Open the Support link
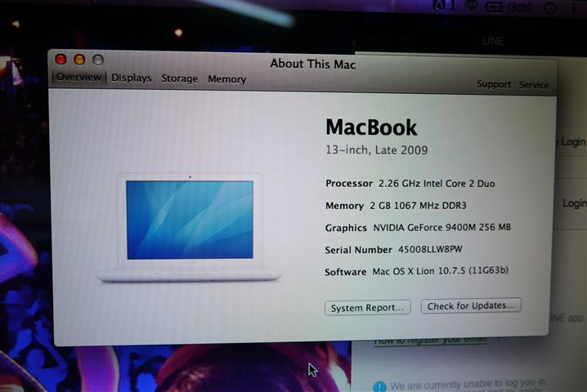587x392 pixels. tap(494, 84)
